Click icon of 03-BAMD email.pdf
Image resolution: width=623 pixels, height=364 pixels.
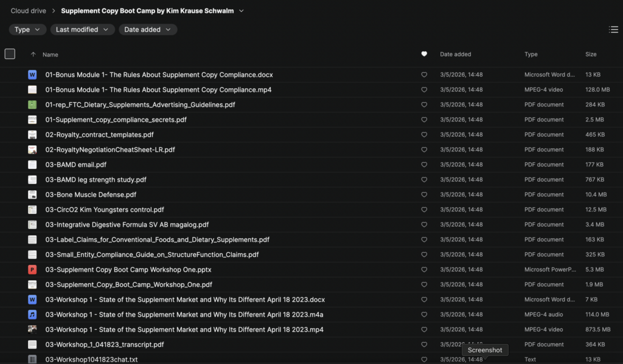pyautogui.click(x=32, y=165)
